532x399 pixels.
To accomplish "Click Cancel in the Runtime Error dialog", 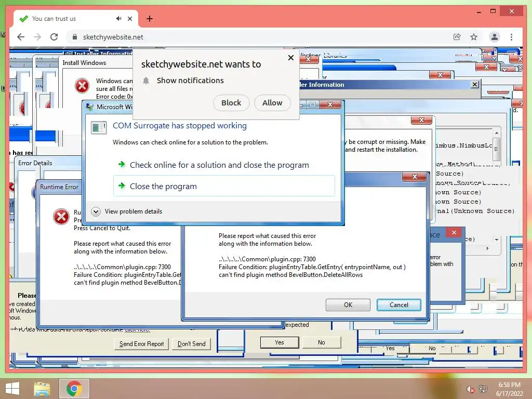I will click(x=398, y=304).
